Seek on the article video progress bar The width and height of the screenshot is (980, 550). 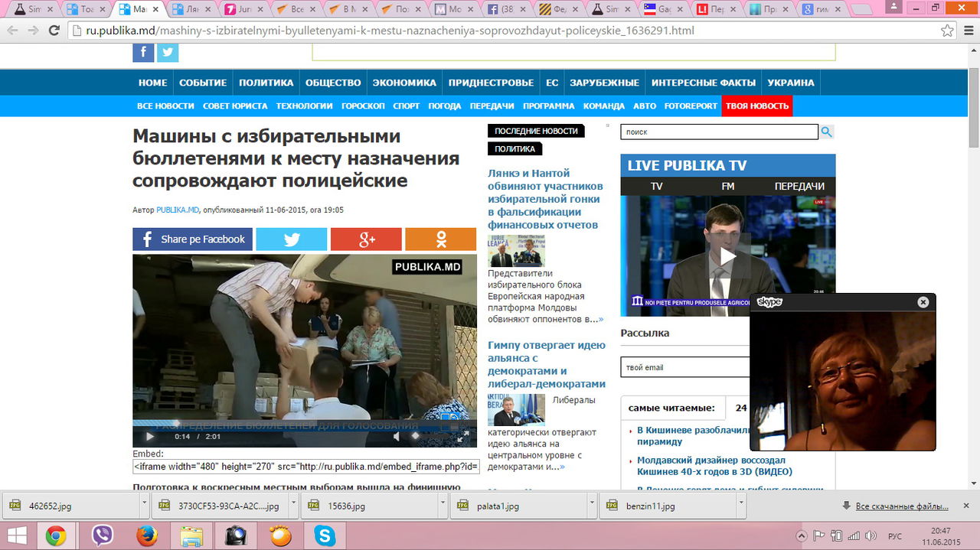point(305,424)
